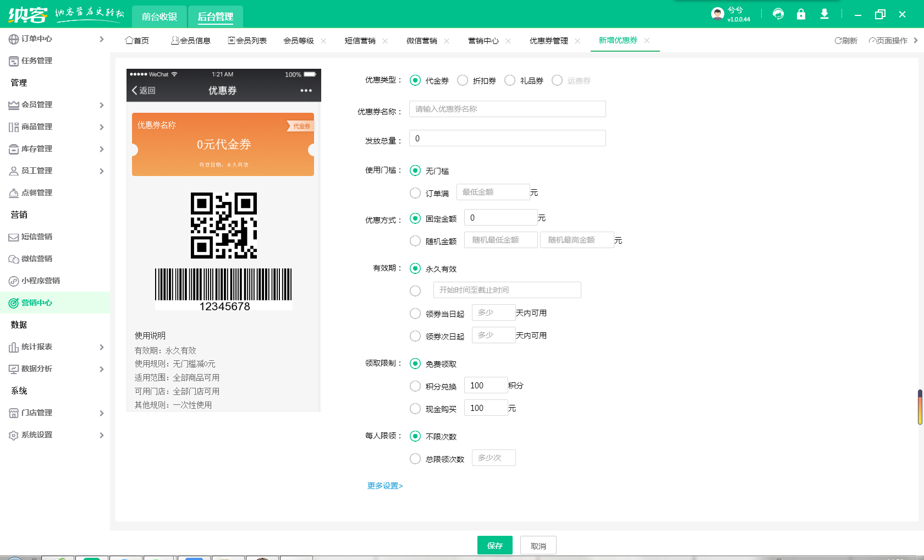924x560 pixels.
Task: Click the 取消 button
Action: coord(538,545)
